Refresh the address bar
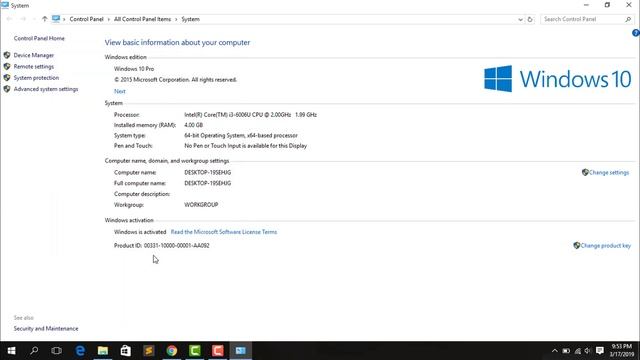640x360 pixels. coord(530,19)
